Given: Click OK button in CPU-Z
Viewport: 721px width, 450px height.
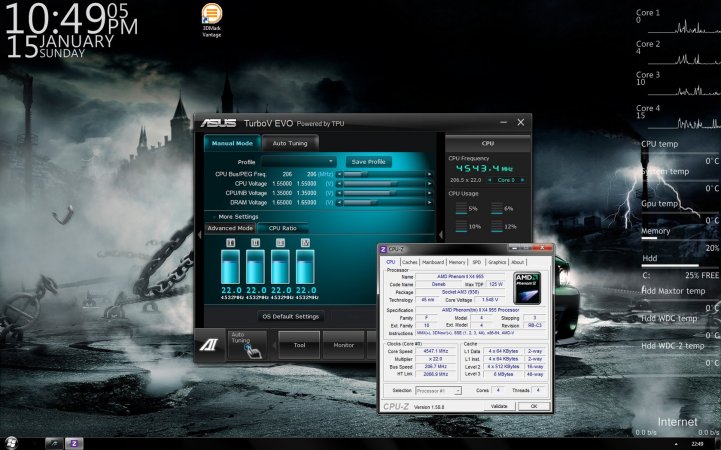Looking at the screenshot, I should [x=534, y=406].
